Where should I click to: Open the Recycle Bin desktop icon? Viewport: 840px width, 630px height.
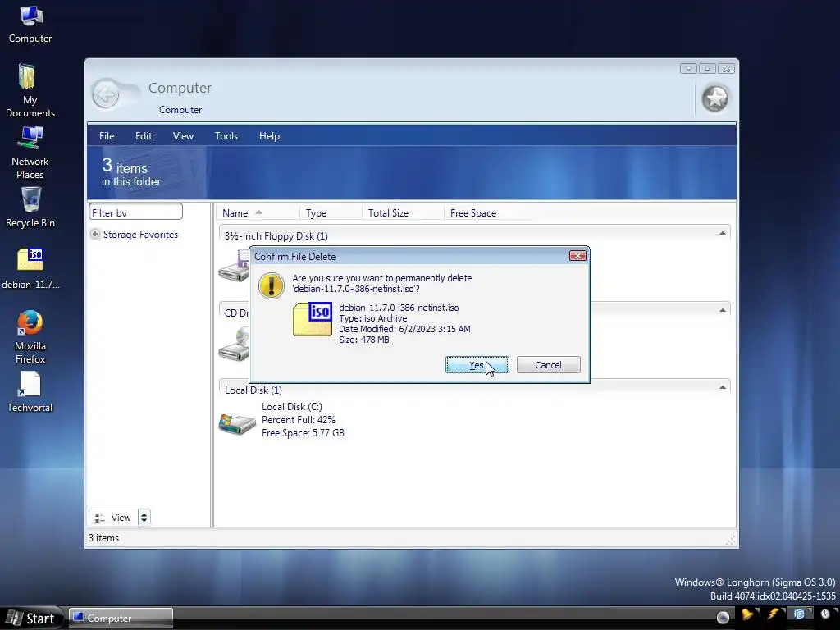pyautogui.click(x=30, y=208)
